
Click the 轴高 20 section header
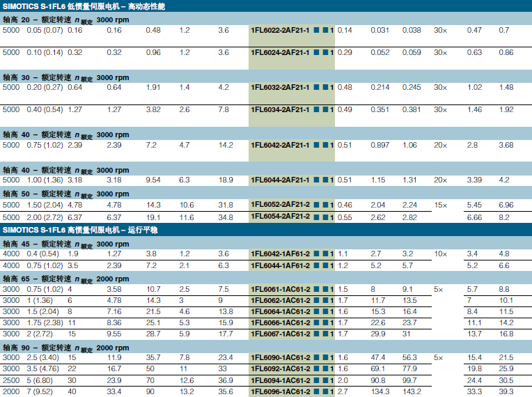click(x=266, y=20)
